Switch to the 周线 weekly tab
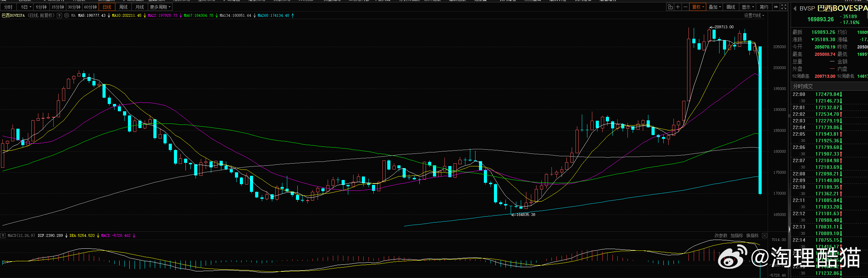 (x=123, y=7)
